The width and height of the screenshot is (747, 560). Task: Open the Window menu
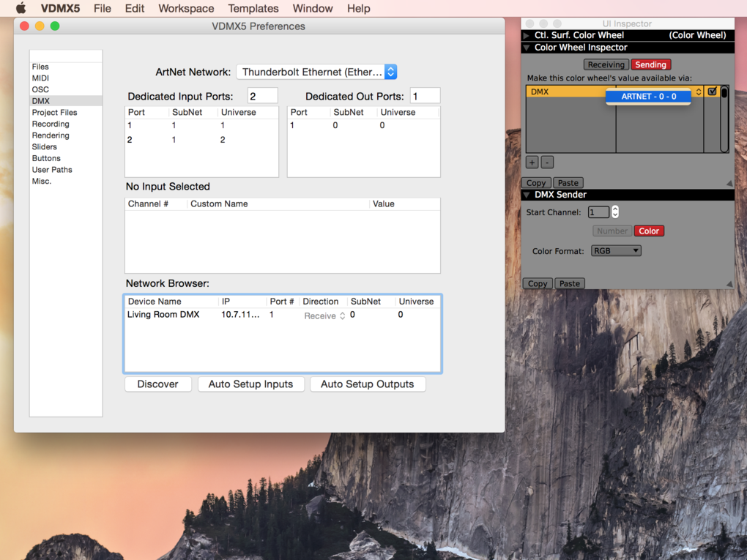[x=313, y=8]
